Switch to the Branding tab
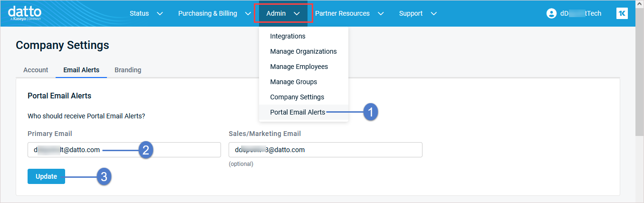644x203 pixels. (x=128, y=70)
